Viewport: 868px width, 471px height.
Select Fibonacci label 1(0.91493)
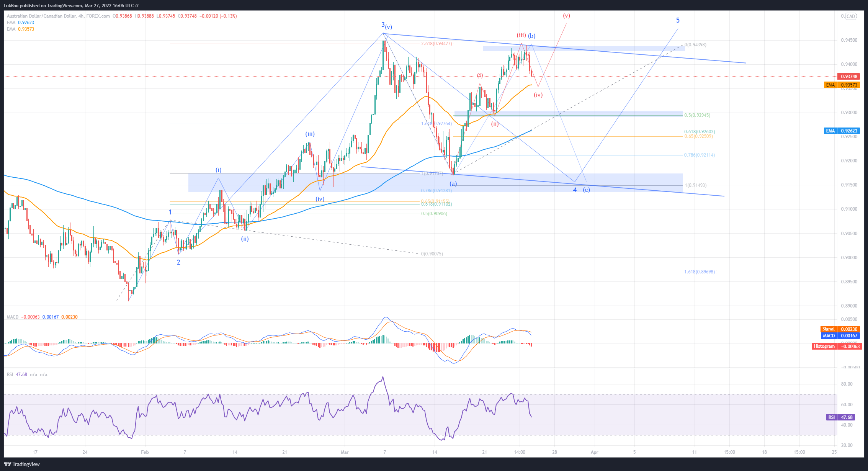point(695,185)
